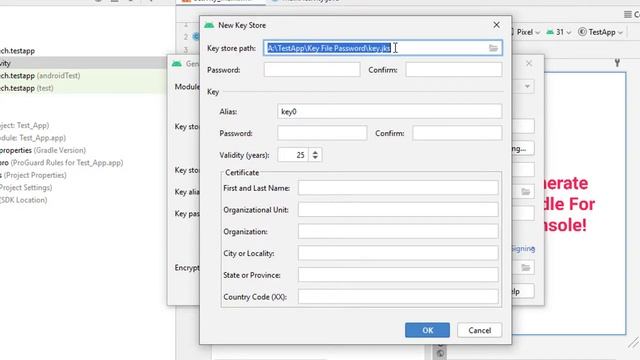Close the background Generate dialog
Viewport: 640px width, 360px height.
tap(529, 64)
